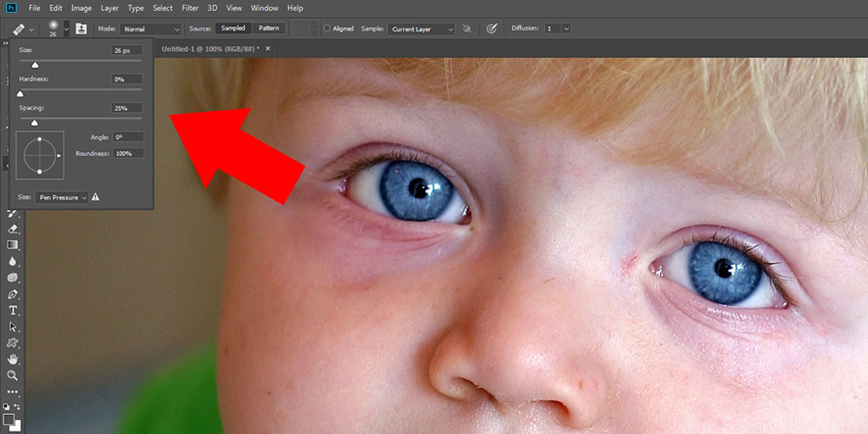Select the Gradient tool

pyautogui.click(x=13, y=245)
